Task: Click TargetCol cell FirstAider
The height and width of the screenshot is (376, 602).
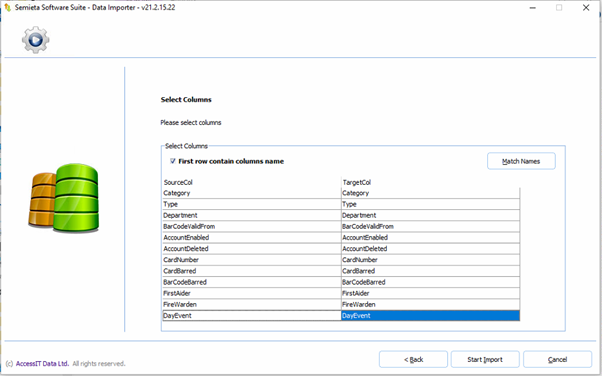Action: [x=430, y=293]
